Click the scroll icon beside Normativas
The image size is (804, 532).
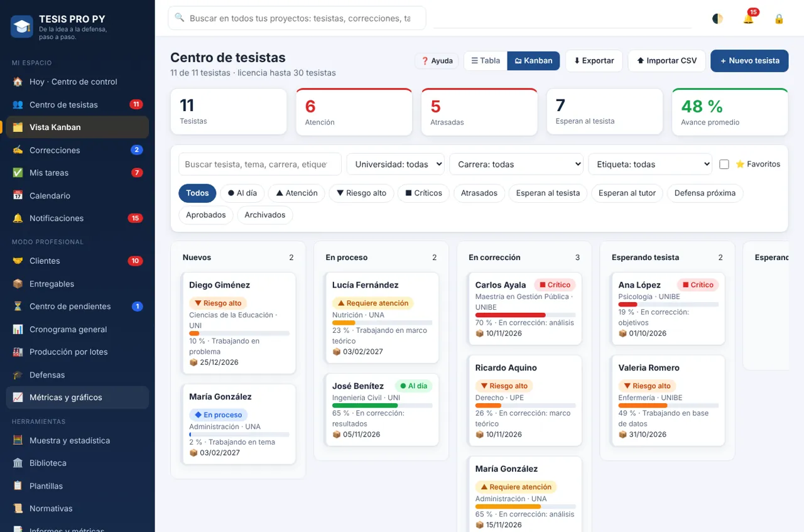pos(18,509)
